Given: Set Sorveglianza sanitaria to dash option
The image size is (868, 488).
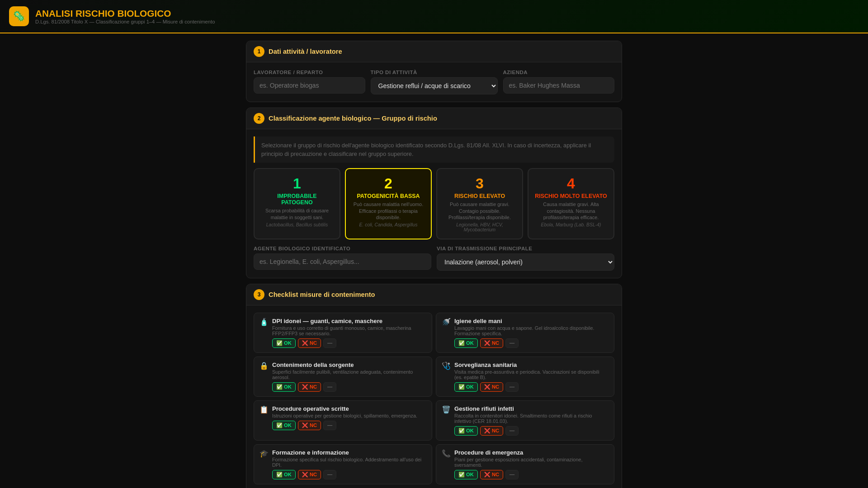Looking at the screenshot, I should click(x=512, y=387).
